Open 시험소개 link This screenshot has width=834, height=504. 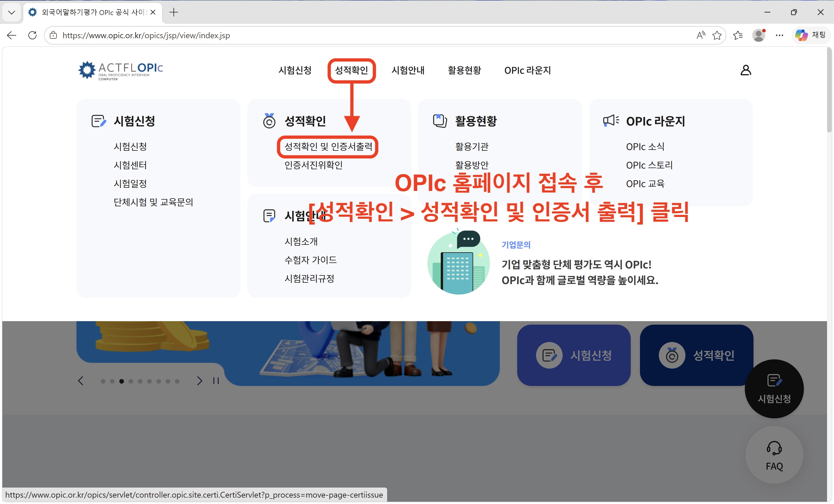point(301,242)
